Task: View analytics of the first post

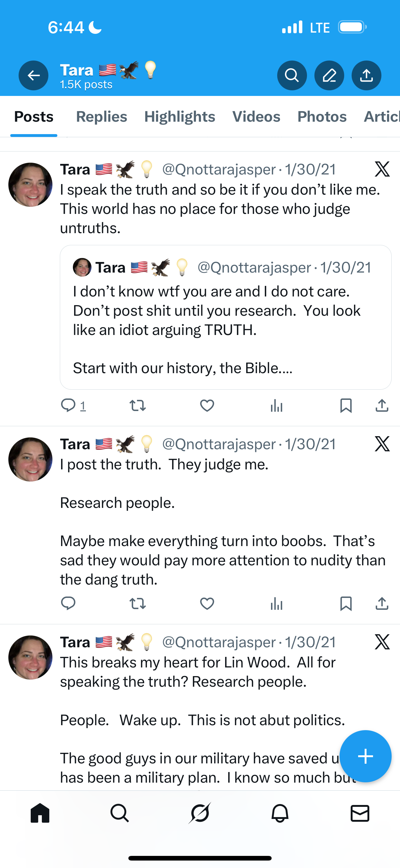Action: tap(276, 405)
